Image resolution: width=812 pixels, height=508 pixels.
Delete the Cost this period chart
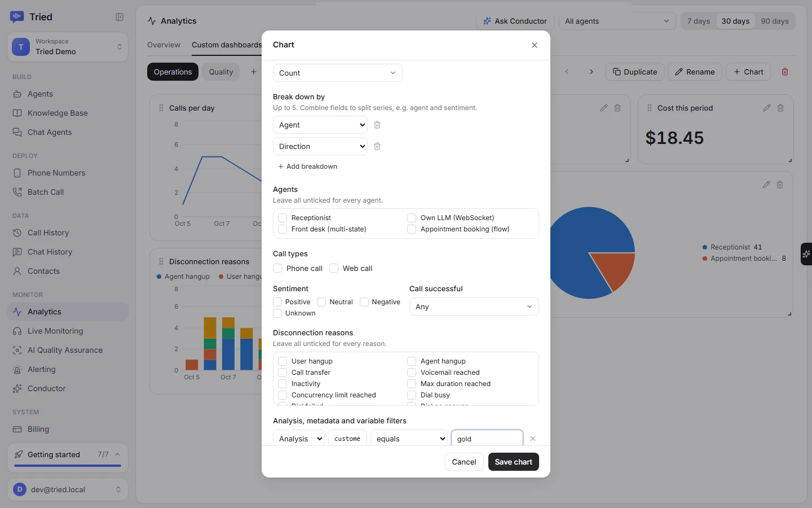click(780, 108)
